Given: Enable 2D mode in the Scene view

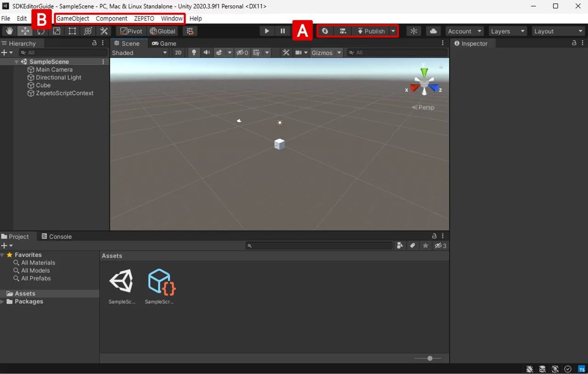Looking at the screenshot, I should pos(178,52).
